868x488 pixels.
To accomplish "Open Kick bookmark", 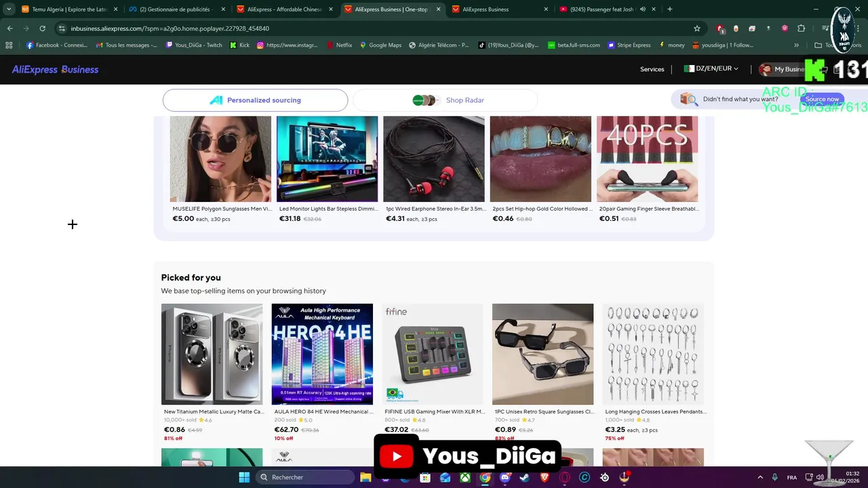I will (239, 45).
